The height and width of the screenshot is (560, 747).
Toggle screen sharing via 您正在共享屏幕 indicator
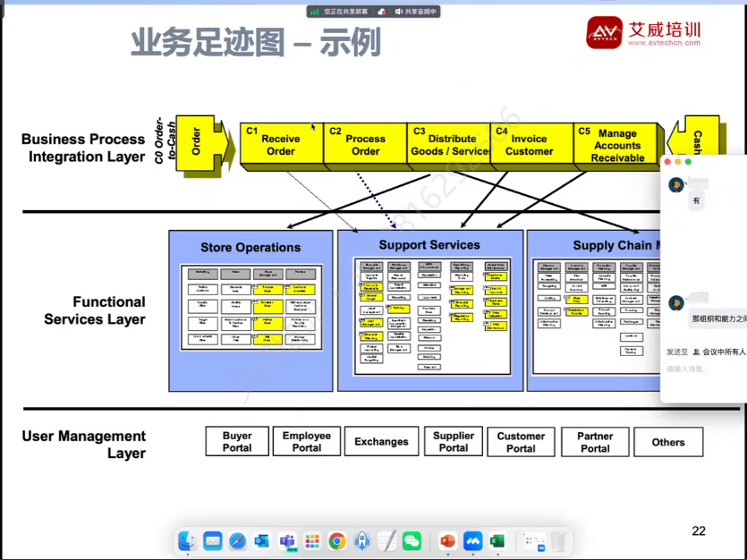tap(345, 11)
